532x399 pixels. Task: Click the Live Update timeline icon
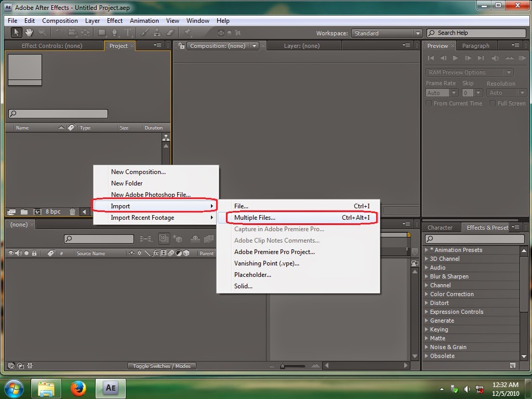[x=164, y=238]
